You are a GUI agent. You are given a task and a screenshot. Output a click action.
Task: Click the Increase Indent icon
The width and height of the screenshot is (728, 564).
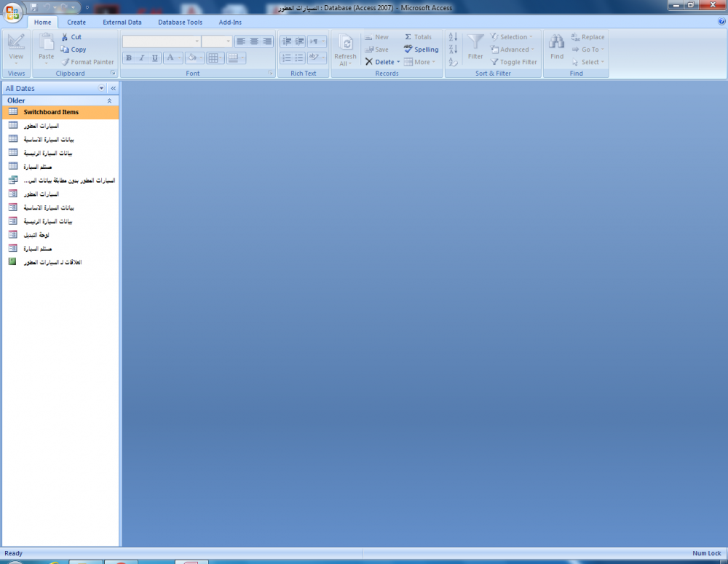pos(299,41)
